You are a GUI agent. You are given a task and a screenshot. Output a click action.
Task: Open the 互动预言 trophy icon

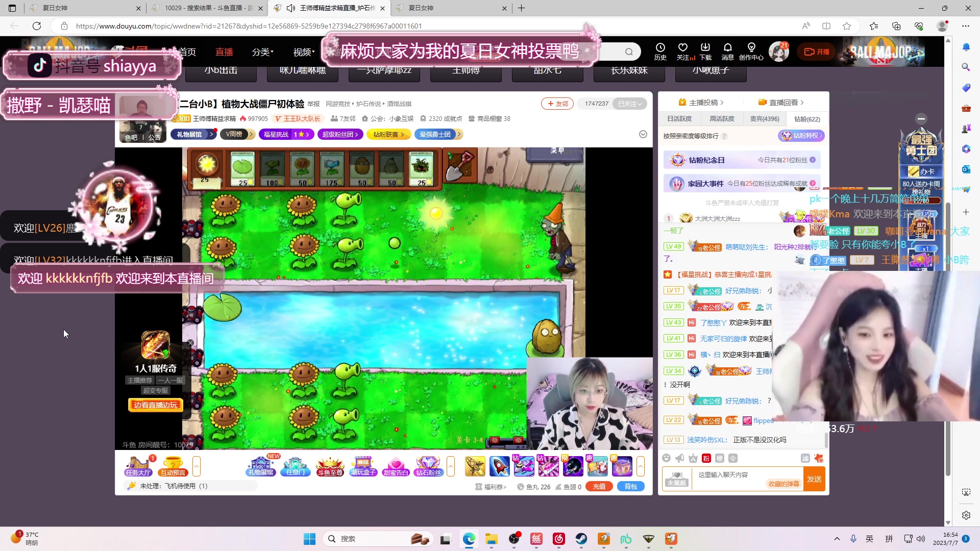pyautogui.click(x=173, y=466)
